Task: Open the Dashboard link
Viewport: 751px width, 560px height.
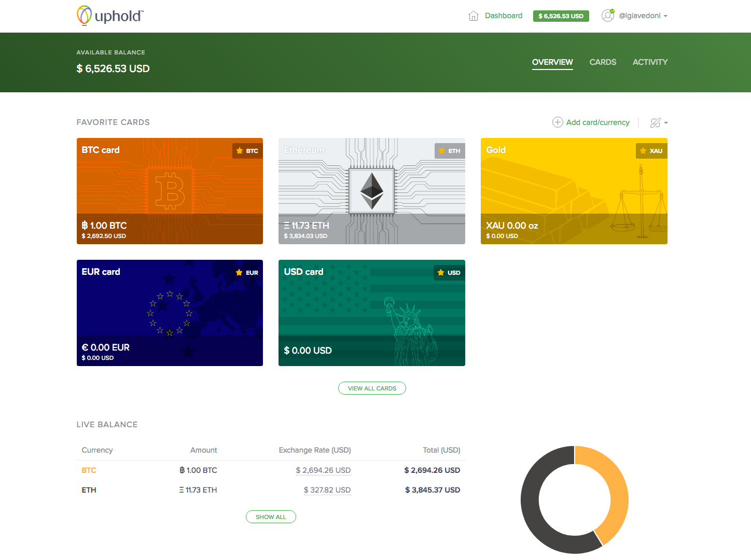Action: [504, 16]
